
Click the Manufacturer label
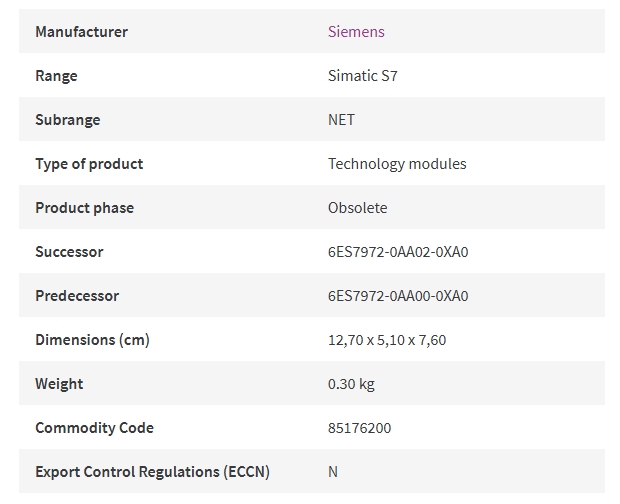click(x=81, y=32)
